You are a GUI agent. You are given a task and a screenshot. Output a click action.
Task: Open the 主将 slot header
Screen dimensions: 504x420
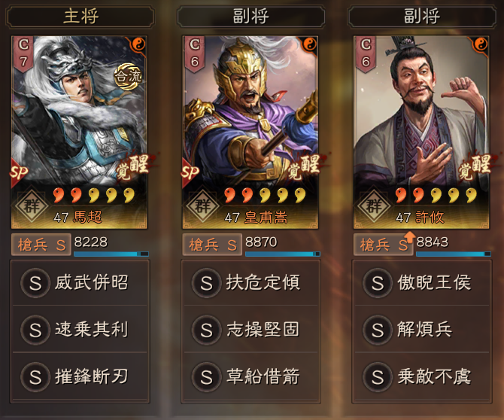(x=80, y=16)
